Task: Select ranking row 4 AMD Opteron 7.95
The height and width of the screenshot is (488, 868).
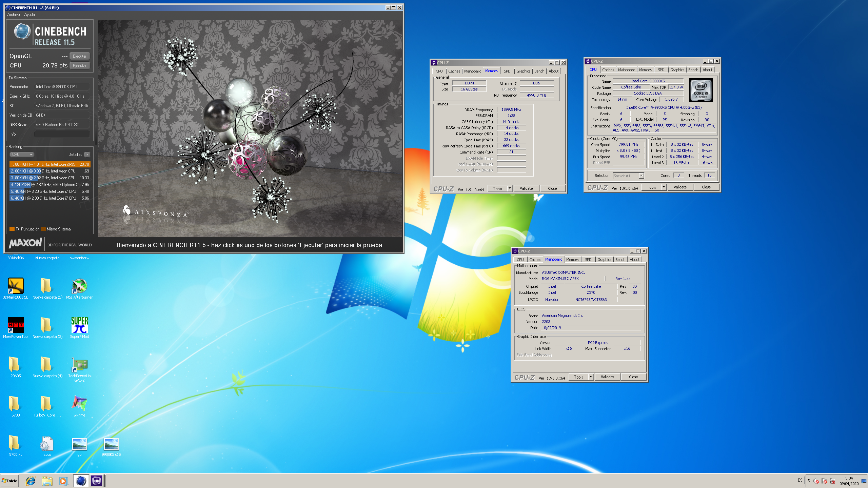Action: pyautogui.click(x=50, y=185)
